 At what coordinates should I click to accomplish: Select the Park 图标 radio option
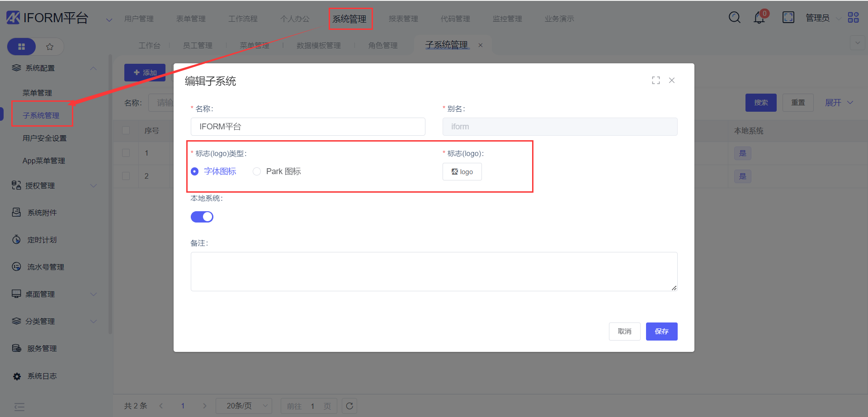coord(257,171)
